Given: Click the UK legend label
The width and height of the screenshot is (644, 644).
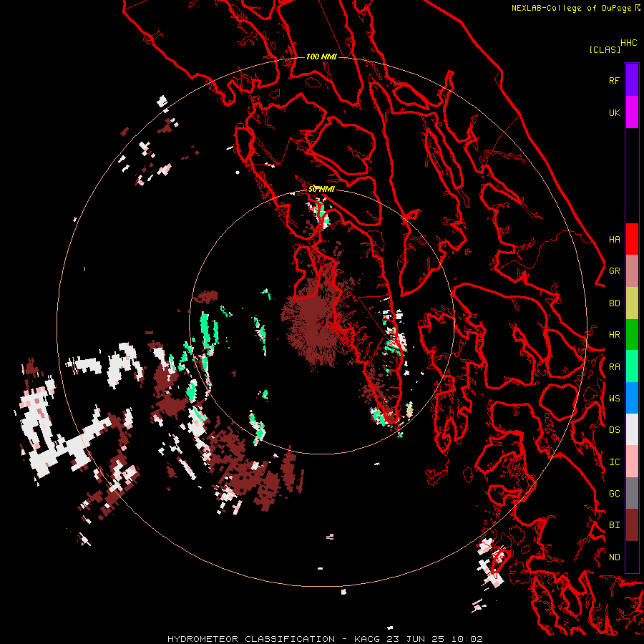Looking at the screenshot, I should tap(614, 112).
